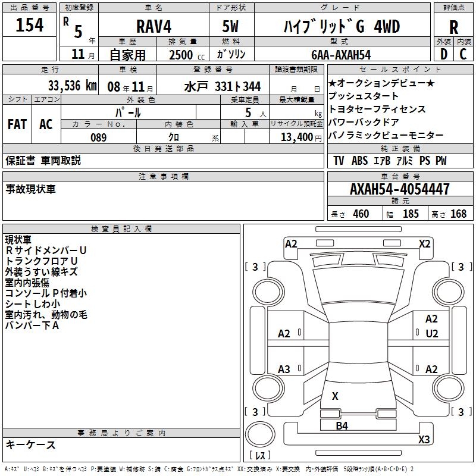
Task: Click sales point トヨタセーフティセンス
Action: 377,109
